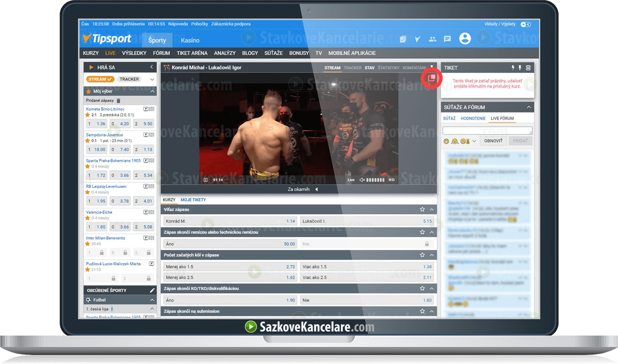
Task: Unmute the stream speaker icon
Action: point(362,180)
